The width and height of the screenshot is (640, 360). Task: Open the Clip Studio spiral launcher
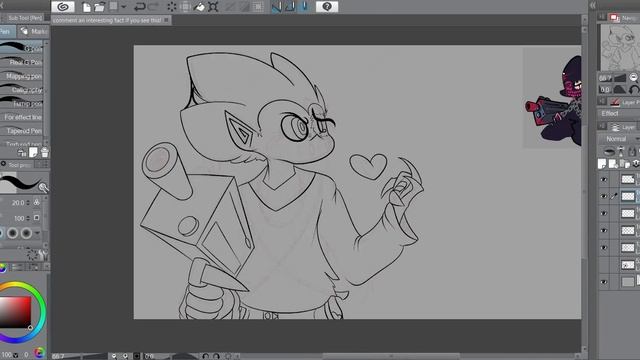[x=63, y=7]
